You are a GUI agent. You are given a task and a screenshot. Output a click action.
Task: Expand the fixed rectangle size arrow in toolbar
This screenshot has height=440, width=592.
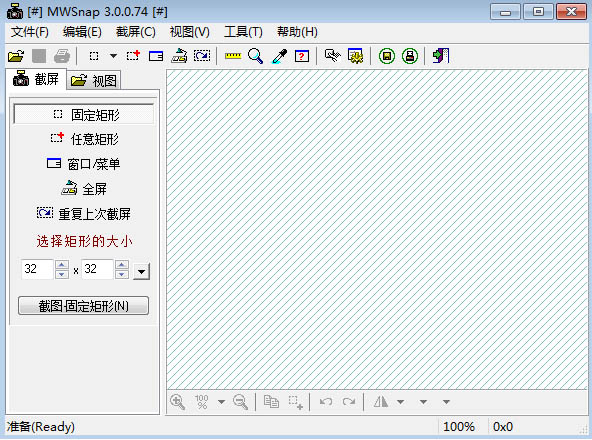[113, 56]
